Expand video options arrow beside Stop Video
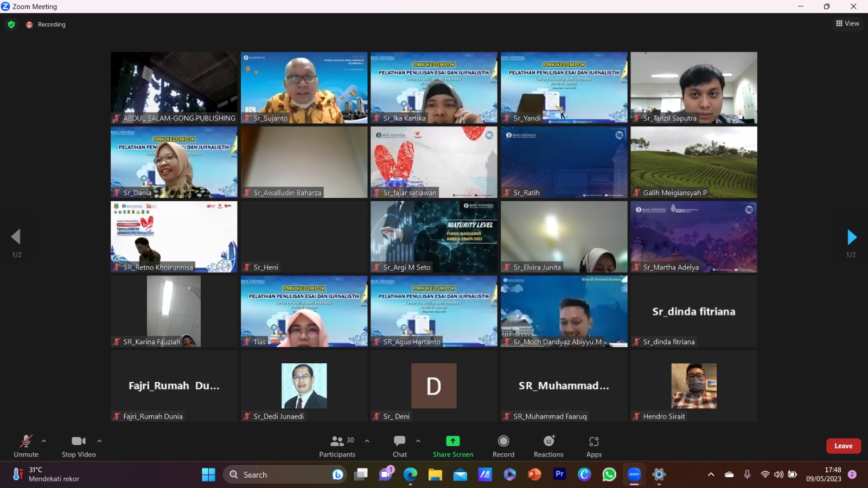The height and width of the screenshot is (488, 868). coord(99,441)
